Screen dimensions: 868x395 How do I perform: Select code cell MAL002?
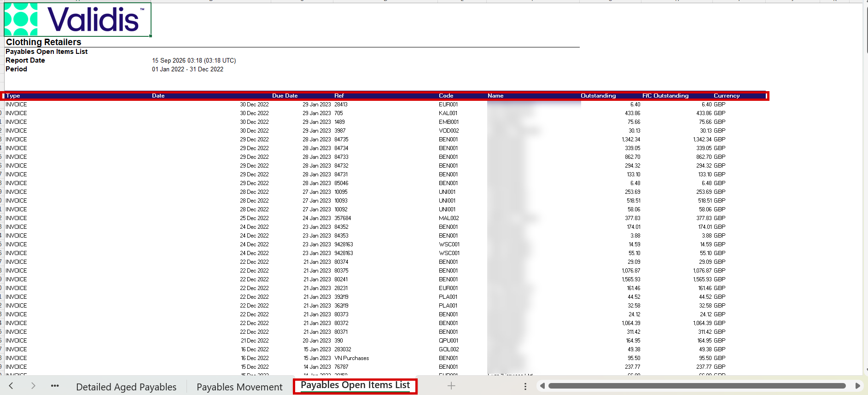pyautogui.click(x=449, y=218)
